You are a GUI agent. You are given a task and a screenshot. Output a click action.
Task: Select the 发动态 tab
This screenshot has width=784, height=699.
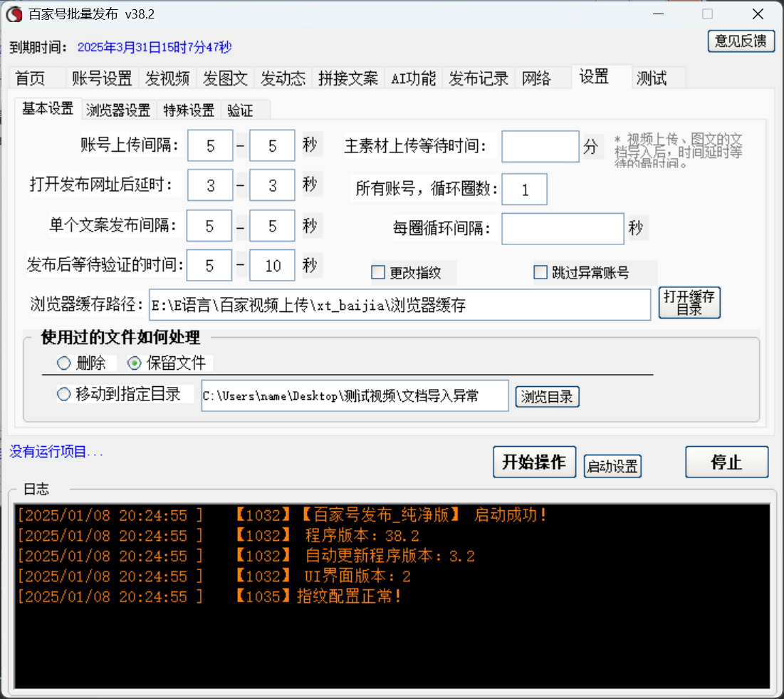pos(283,78)
